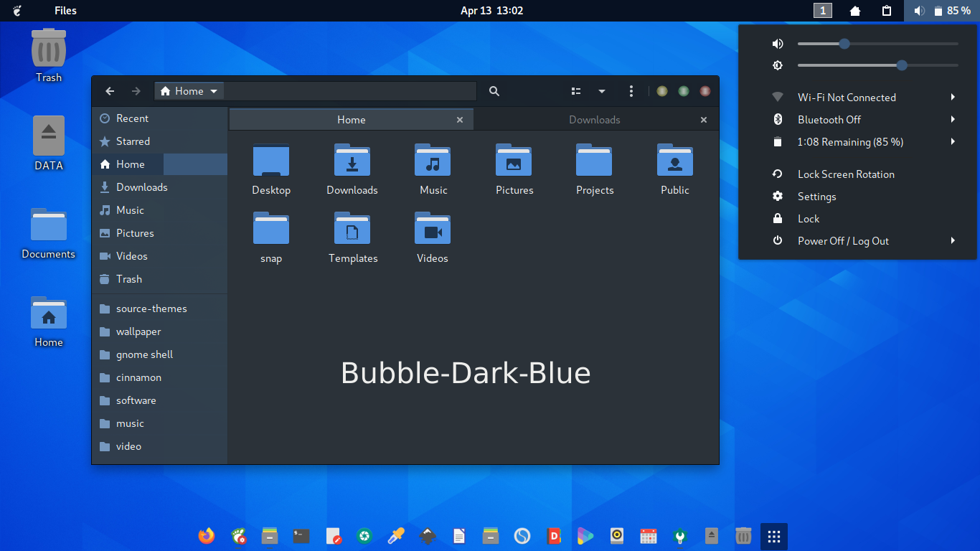The width and height of the screenshot is (980, 551).
Task: Close the Home tab
Action: (x=460, y=120)
